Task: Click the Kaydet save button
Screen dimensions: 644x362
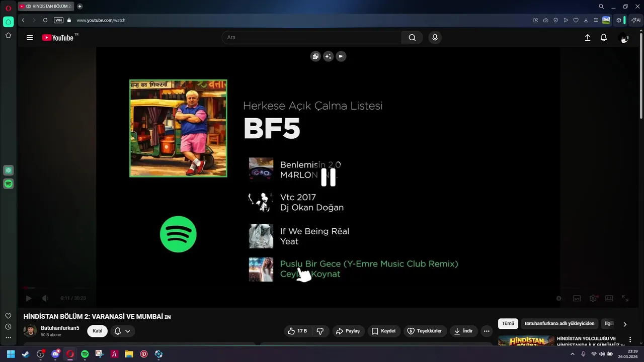Action: pos(383,331)
